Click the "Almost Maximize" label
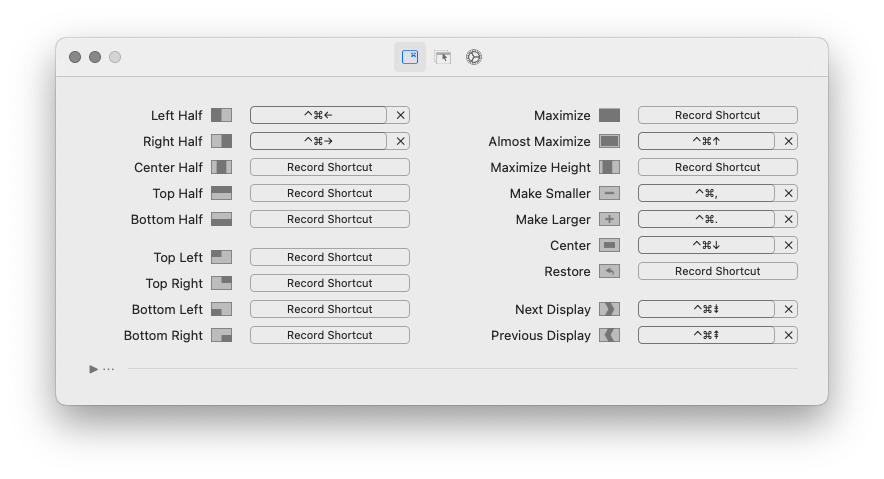The image size is (884, 479). (x=539, y=141)
